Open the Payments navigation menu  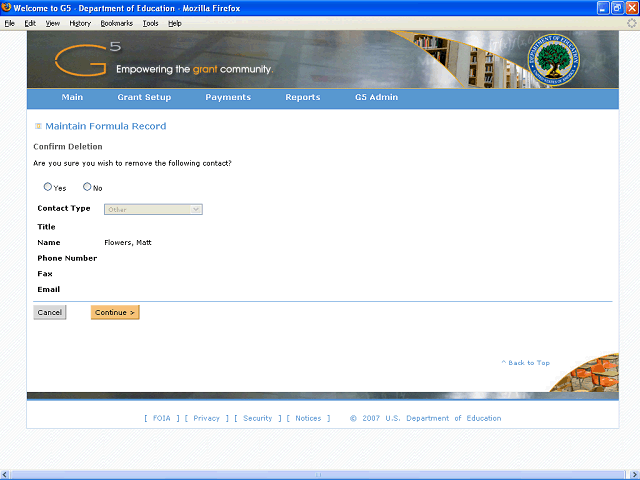click(x=228, y=97)
